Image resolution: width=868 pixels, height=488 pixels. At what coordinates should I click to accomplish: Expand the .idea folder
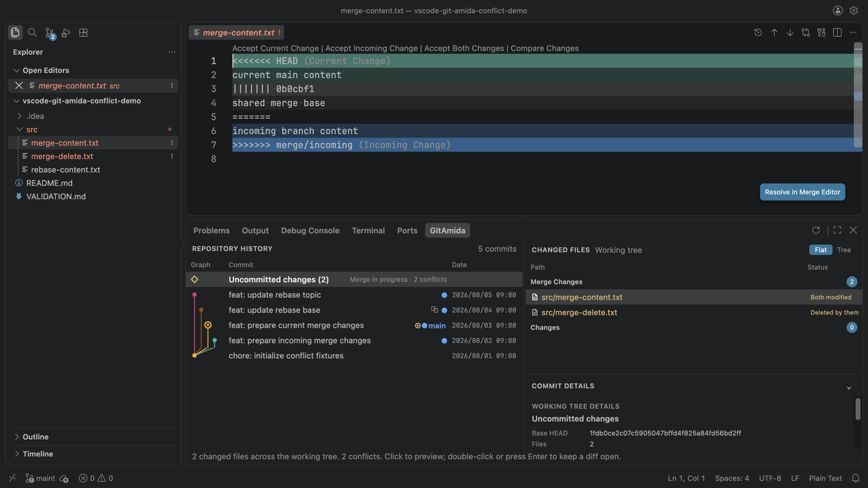(x=20, y=116)
